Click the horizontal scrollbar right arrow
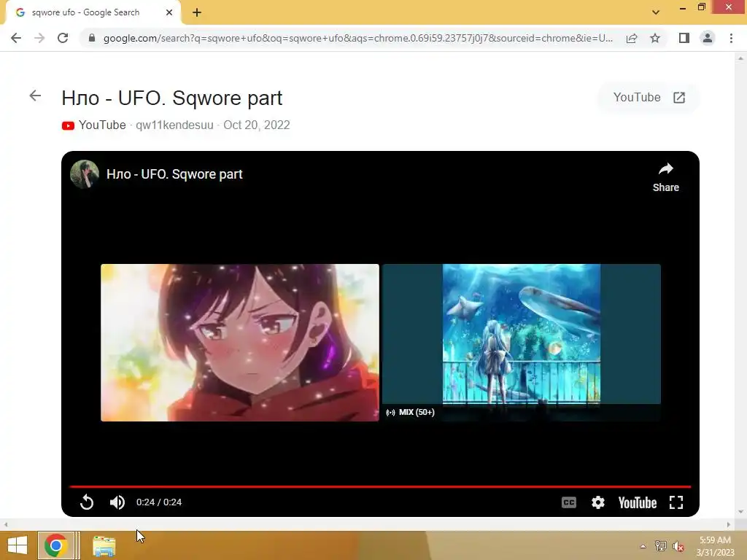The width and height of the screenshot is (747, 560). tap(729, 525)
